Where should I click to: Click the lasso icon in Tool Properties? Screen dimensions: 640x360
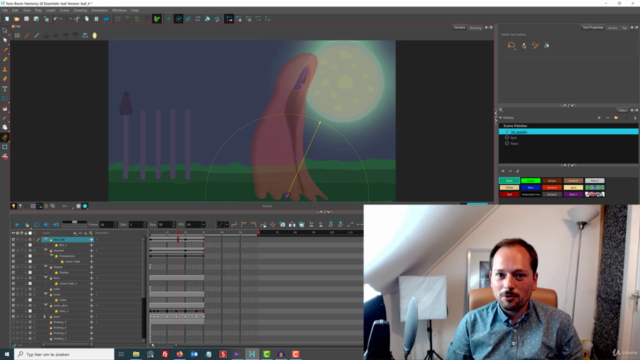511,45
